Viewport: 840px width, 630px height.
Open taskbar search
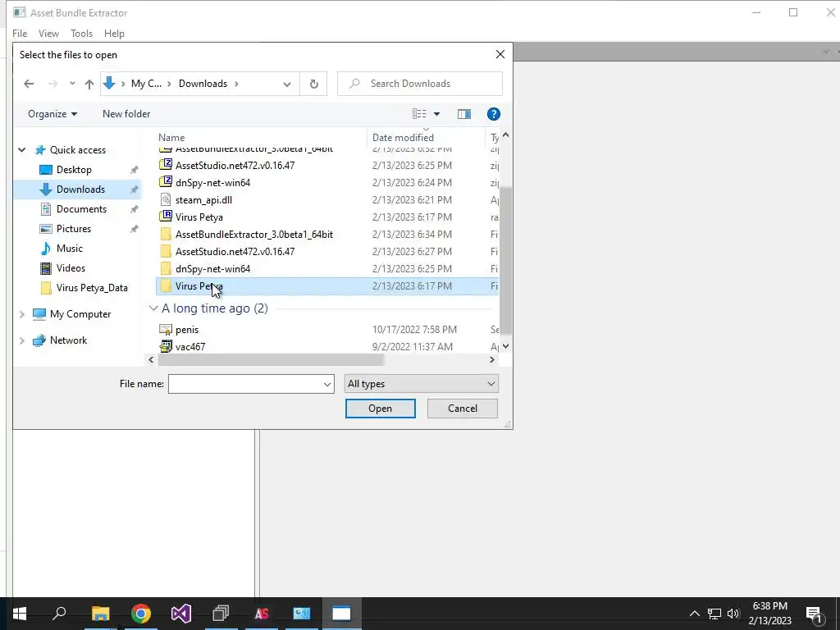[x=59, y=614]
